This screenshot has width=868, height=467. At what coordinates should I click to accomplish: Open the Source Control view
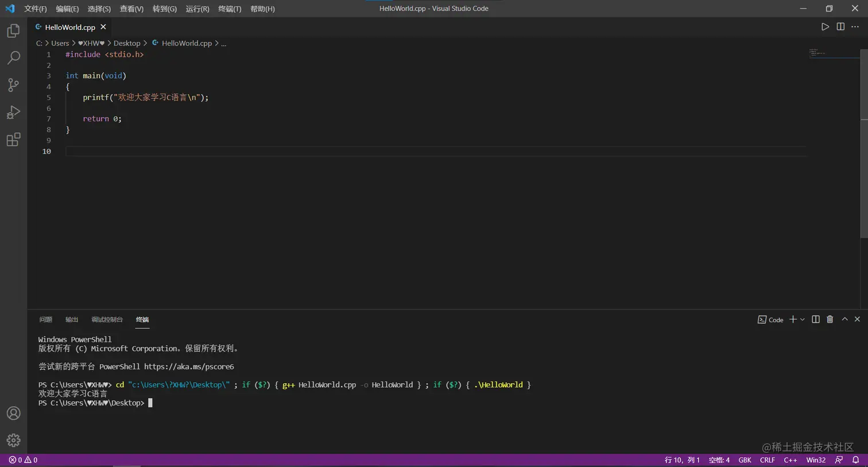click(13, 85)
